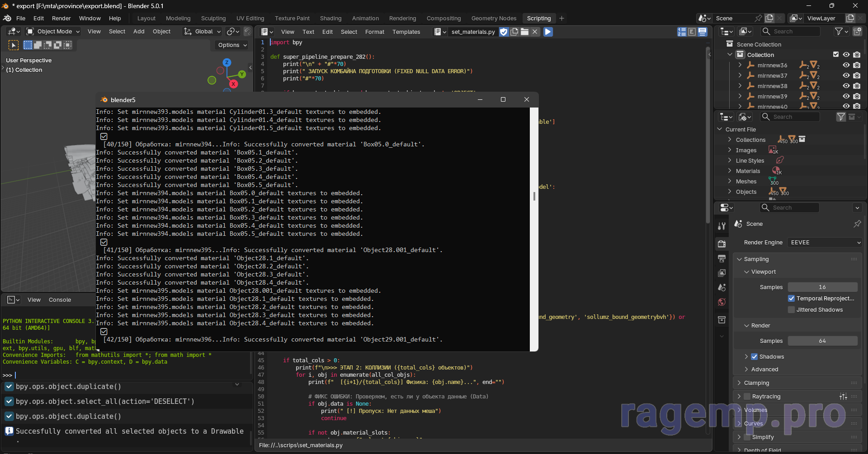Open the Object Mode dropdown

click(53, 32)
